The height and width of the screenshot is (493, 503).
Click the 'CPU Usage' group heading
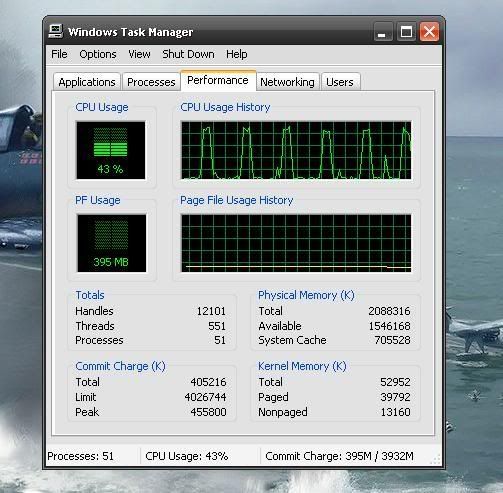[102, 107]
